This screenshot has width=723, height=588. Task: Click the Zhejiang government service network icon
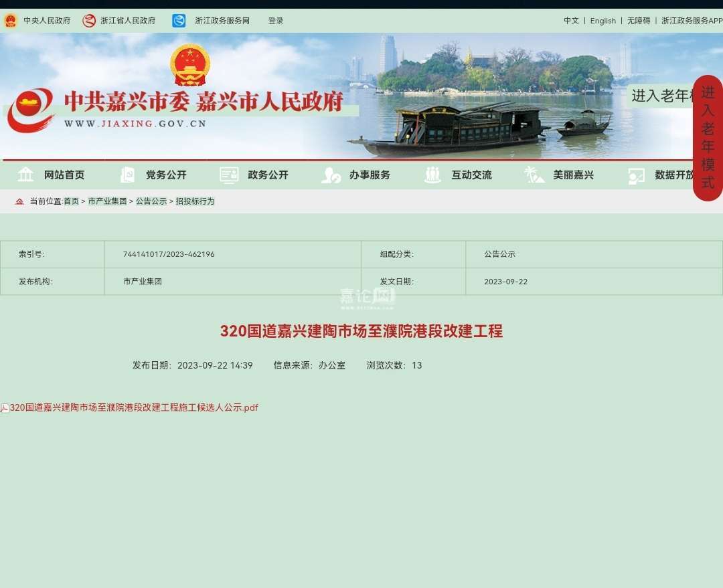pyautogui.click(x=179, y=21)
